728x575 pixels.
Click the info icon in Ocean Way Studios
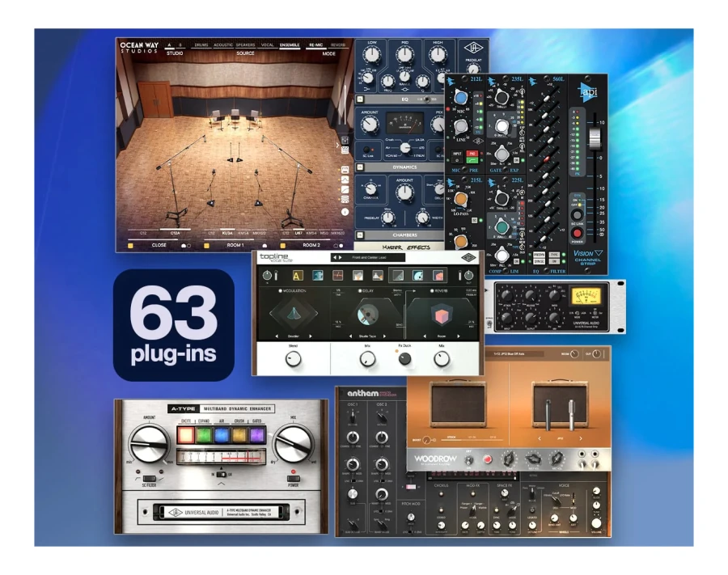tap(345, 212)
